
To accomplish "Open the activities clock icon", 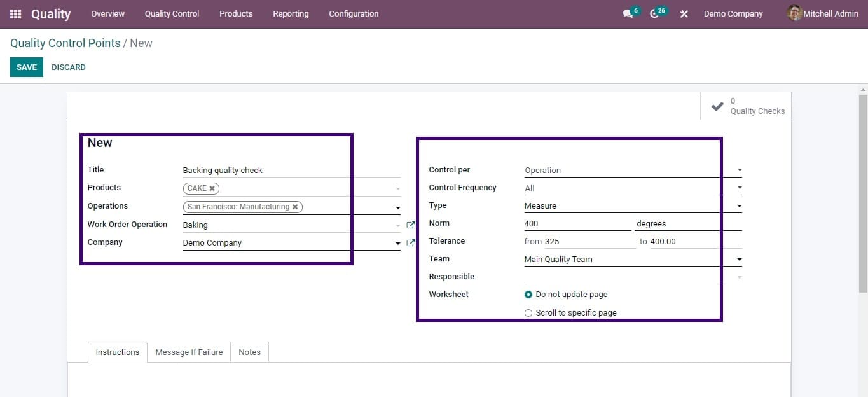I will [x=654, y=14].
